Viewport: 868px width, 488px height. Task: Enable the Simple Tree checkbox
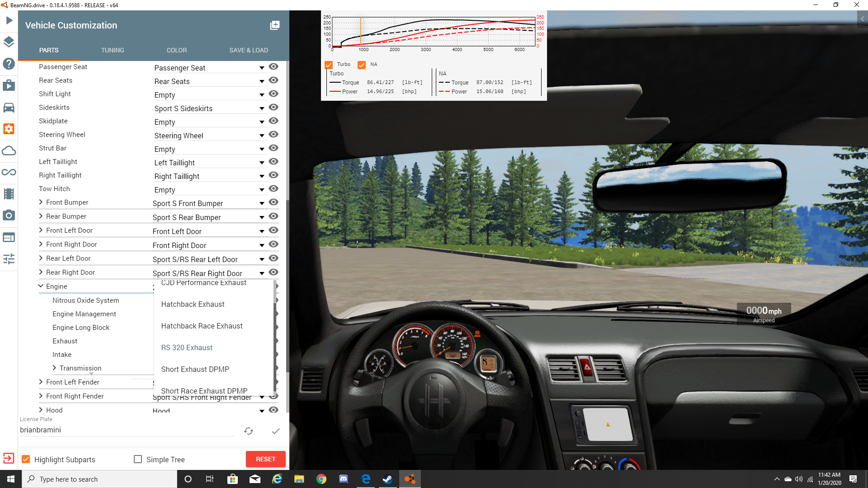(138, 460)
